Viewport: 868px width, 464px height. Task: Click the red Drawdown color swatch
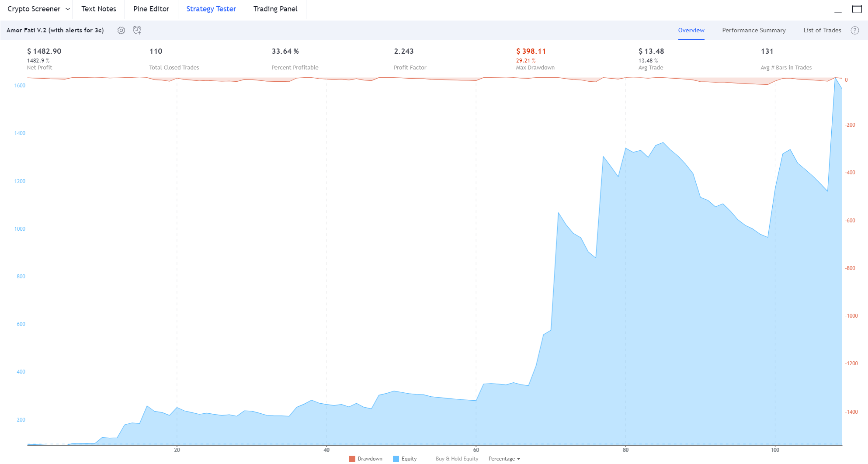click(x=352, y=459)
